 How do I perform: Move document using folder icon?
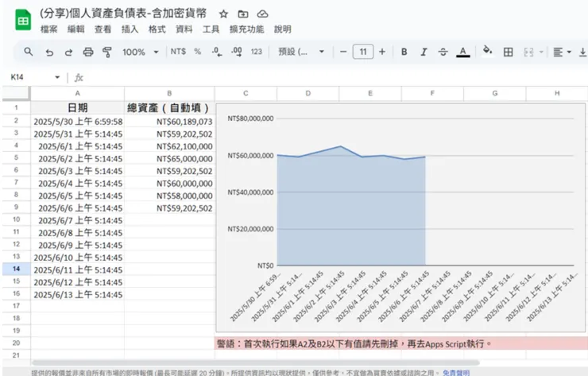(x=243, y=14)
